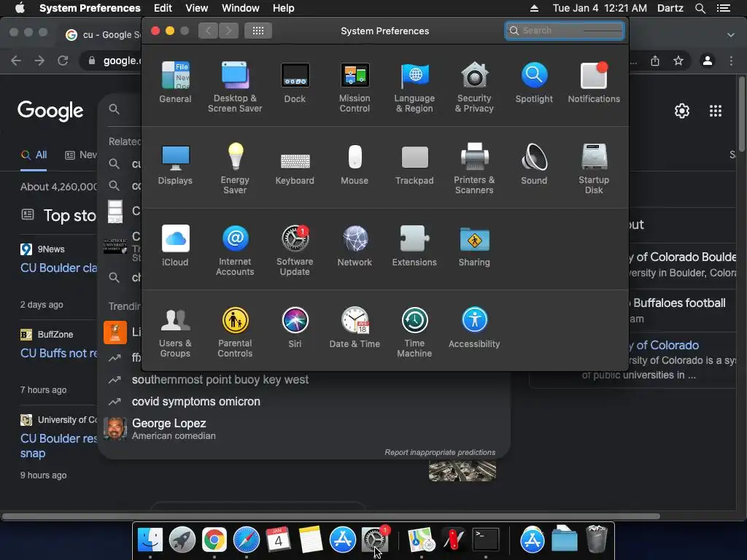The image size is (747, 560).
Task: Open Spotlight search in the menu bar
Action: [x=700, y=8]
